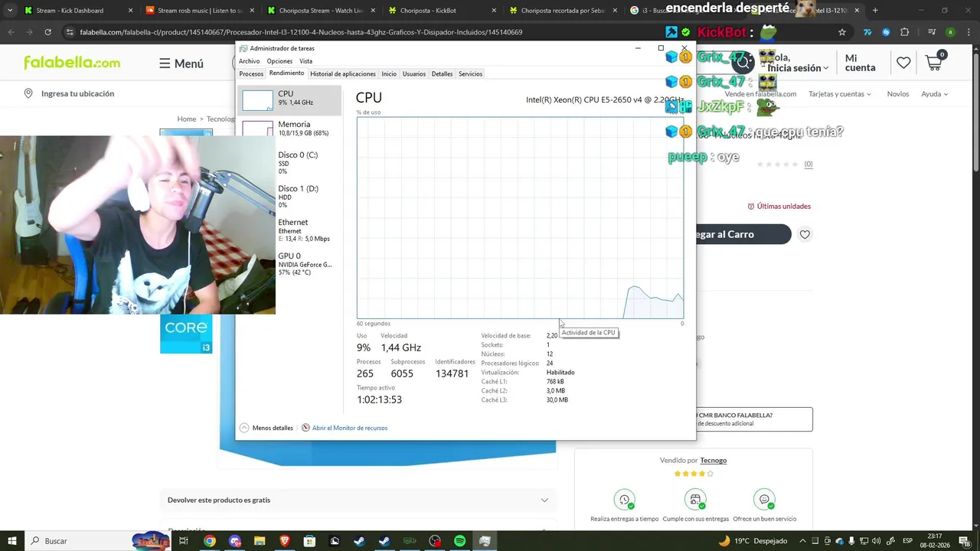Image resolution: width=980 pixels, height=551 pixels.
Task: Open the Opciones menu in Task Manager
Action: click(279, 61)
